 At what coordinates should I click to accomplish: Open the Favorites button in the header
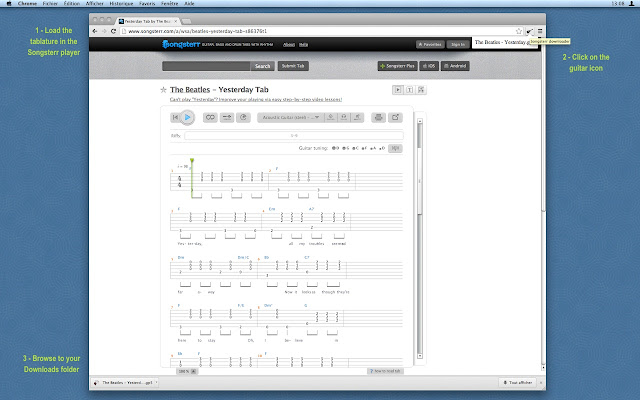pos(430,44)
